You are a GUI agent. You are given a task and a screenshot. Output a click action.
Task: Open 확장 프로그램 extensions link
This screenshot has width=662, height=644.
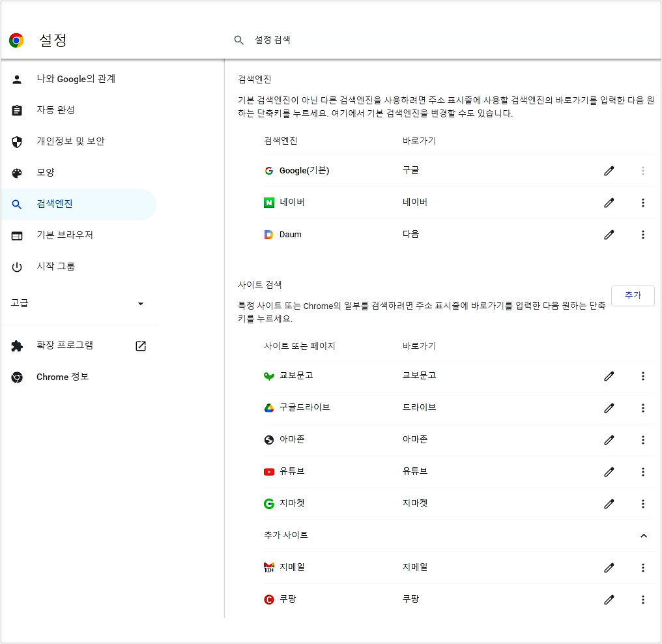click(x=79, y=345)
